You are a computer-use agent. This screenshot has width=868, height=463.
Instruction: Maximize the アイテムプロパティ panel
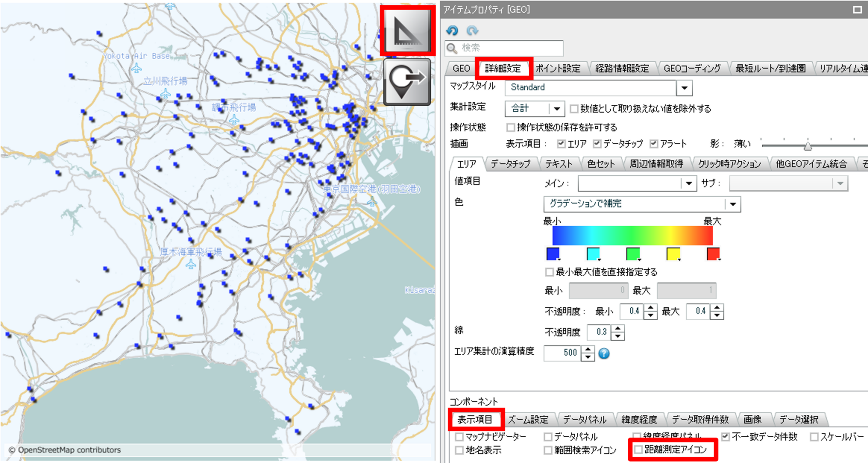coord(857,9)
